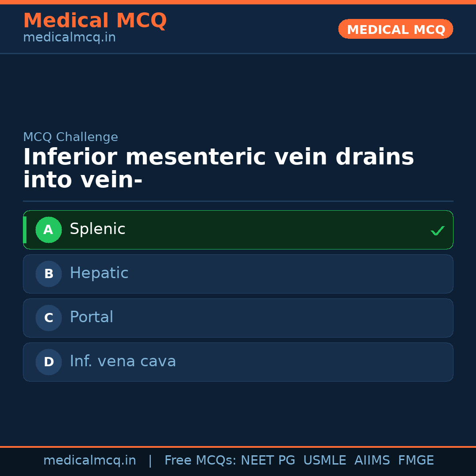Select the Portal answer option
This screenshot has width=476, height=476.
tap(238, 318)
